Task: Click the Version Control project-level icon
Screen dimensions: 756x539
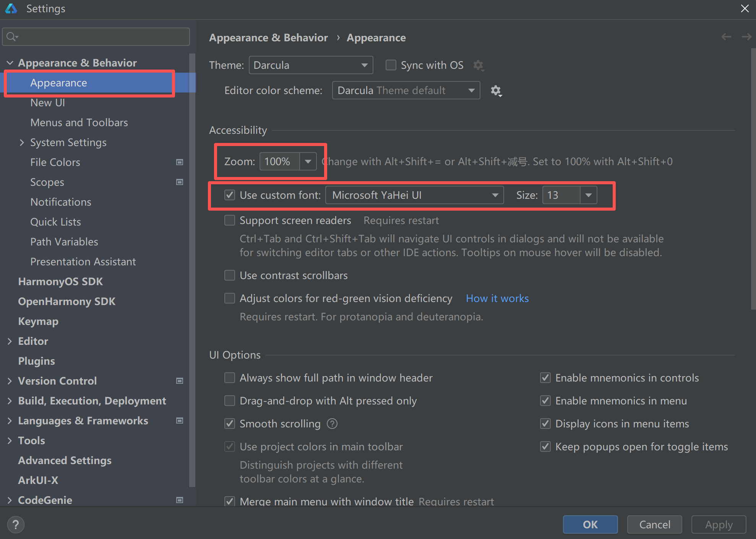Action: (x=179, y=381)
